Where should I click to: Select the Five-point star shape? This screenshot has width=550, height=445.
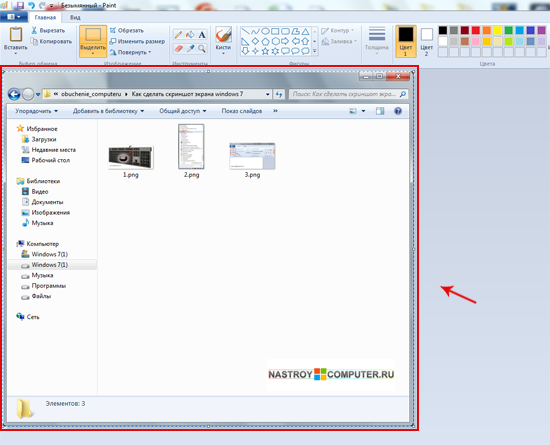[266, 51]
